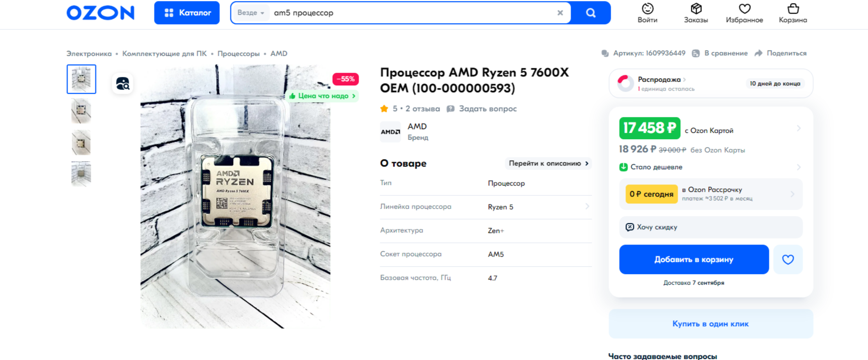This screenshot has height=360, width=868.
Task: Open the Распродажа sale banner
Action: [711, 83]
